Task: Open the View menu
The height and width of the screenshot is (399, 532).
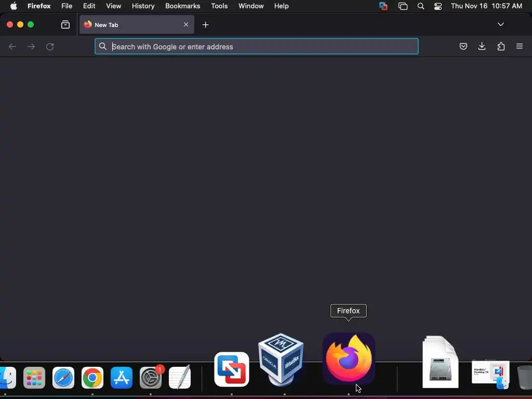Action: [114, 6]
